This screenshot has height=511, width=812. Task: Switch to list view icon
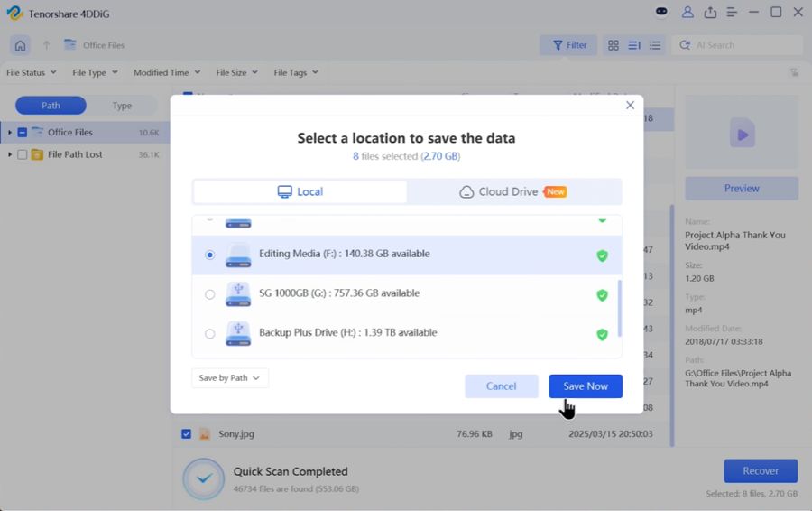pos(655,46)
